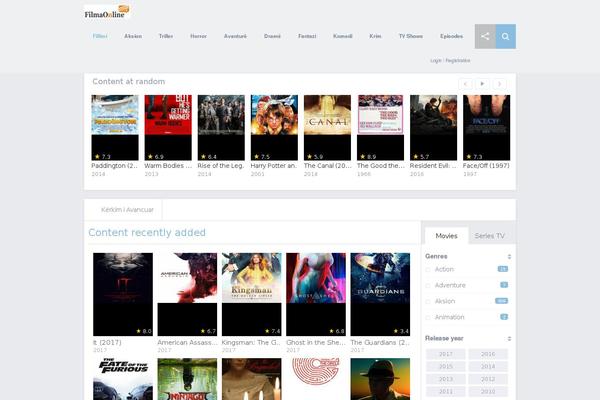Select release year 2015
The width and height of the screenshot is (600, 400).
click(x=446, y=367)
